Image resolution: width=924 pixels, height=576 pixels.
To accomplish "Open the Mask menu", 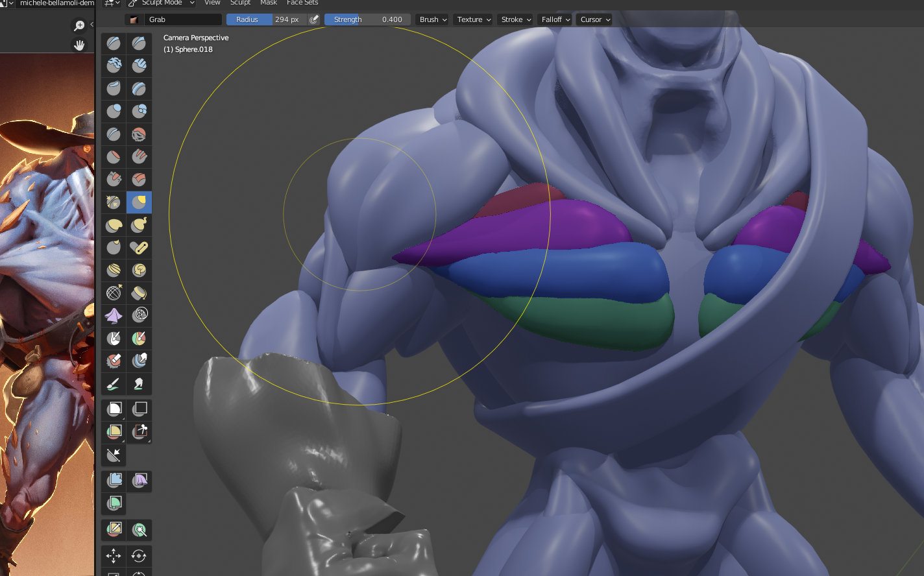I will tap(269, 3).
